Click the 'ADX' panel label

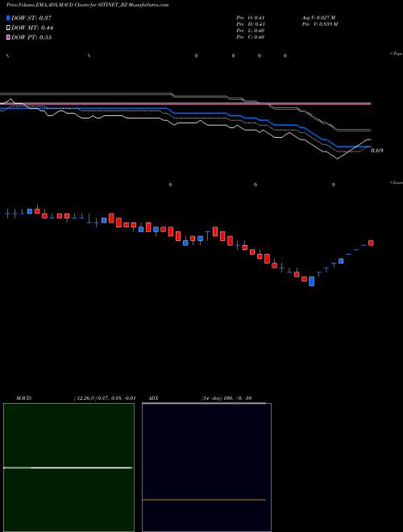[x=153, y=398]
